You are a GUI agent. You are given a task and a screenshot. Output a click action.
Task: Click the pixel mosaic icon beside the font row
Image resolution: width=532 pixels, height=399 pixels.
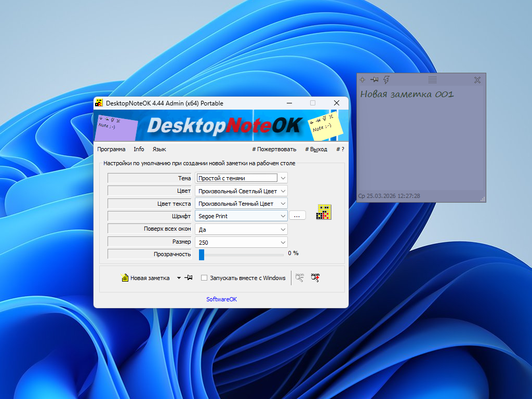pyautogui.click(x=324, y=212)
